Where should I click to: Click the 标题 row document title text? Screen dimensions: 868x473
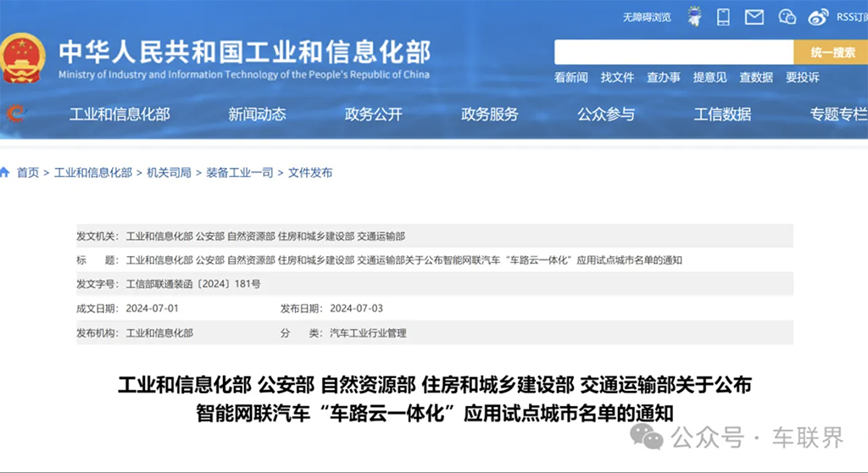pos(404,260)
